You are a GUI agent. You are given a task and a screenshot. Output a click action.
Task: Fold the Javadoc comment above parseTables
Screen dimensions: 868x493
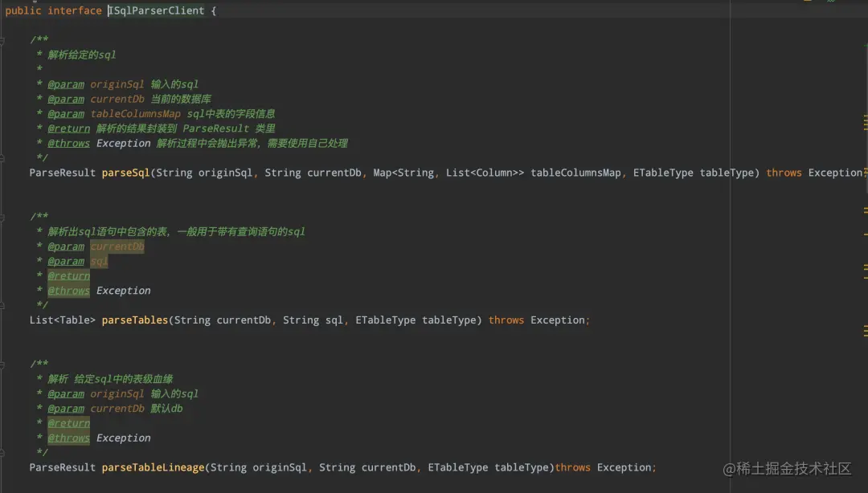pyautogui.click(x=3, y=217)
